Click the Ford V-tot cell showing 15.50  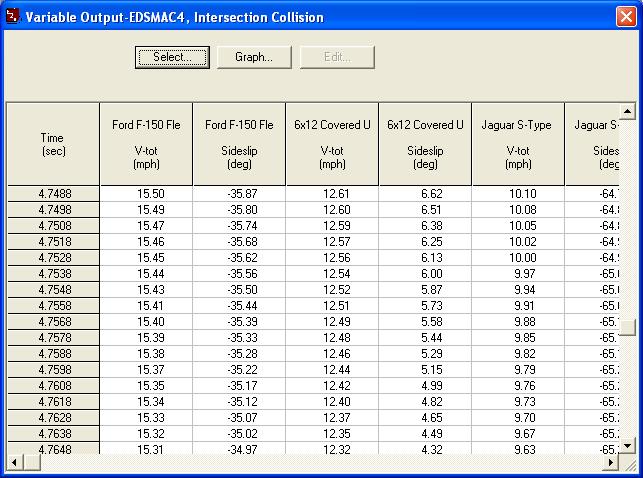(x=146, y=193)
